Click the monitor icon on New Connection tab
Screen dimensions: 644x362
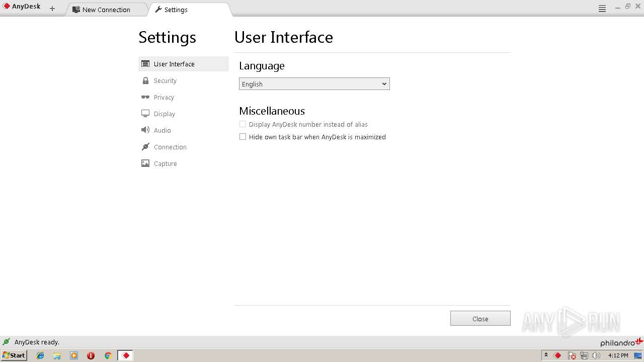click(76, 10)
